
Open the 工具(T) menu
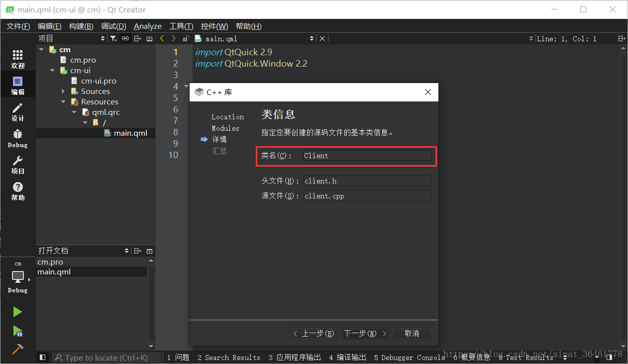pos(181,26)
